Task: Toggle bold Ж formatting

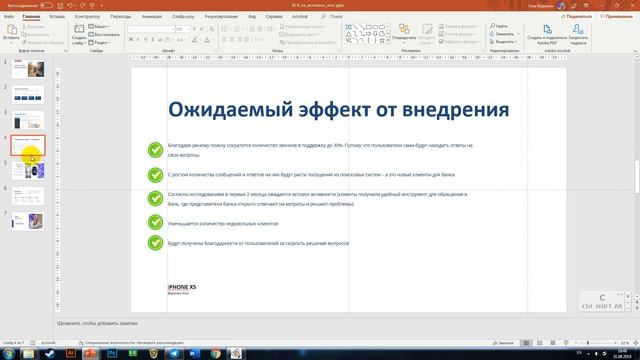Action: pyautogui.click(x=131, y=40)
